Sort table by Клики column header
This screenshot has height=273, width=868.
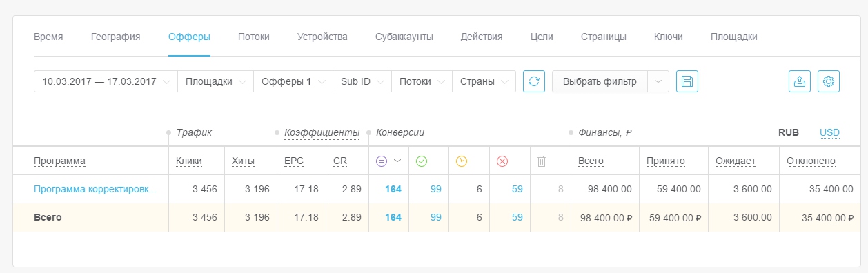pos(189,161)
